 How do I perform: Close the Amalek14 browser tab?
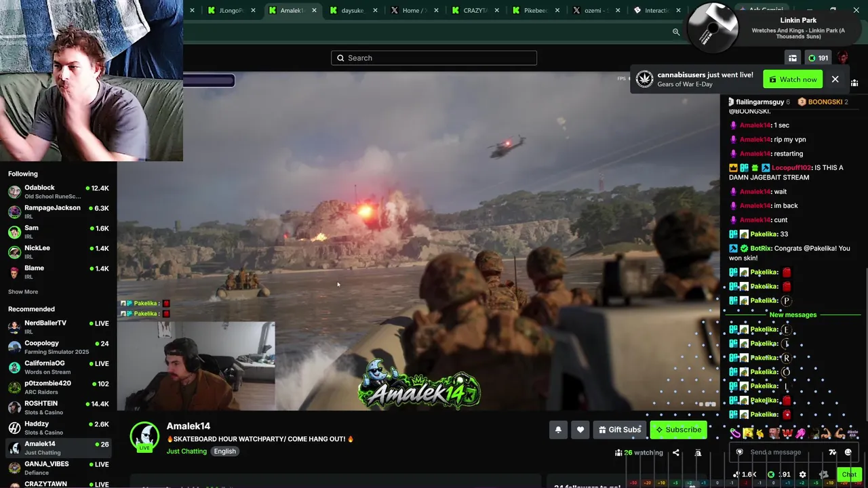314,10
